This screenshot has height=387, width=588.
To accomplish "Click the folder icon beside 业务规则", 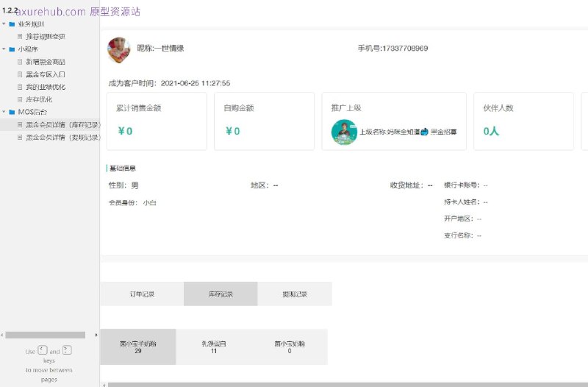I will click(x=12, y=24).
